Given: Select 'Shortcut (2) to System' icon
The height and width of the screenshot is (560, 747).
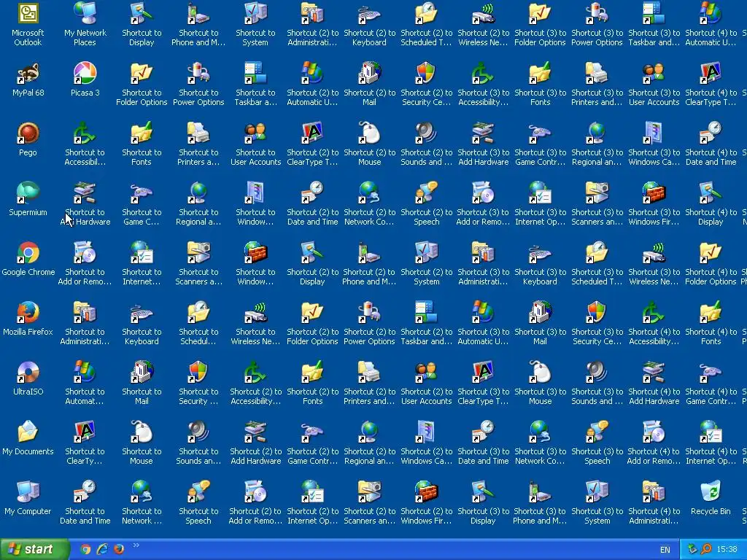Looking at the screenshot, I should (x=426, y=263).
